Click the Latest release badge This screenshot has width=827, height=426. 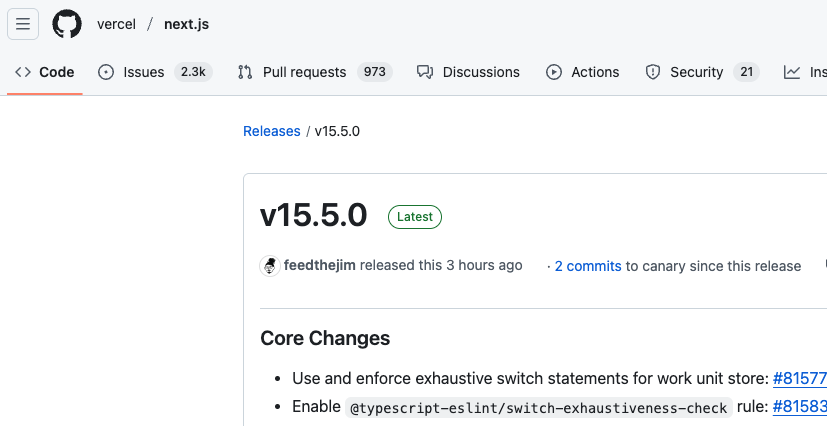point(415,217)
